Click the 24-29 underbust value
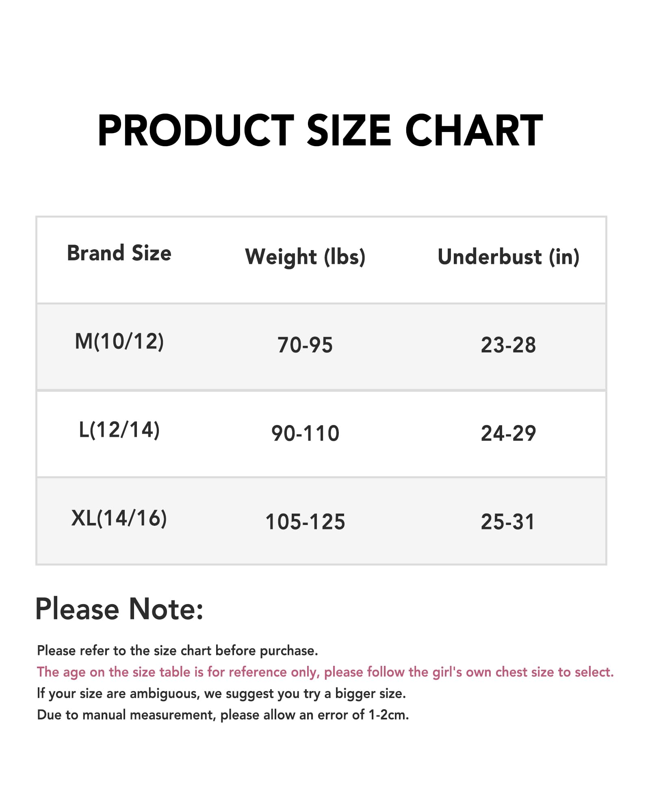This screenshot has height=812, width=650. [x=508, y=433]
